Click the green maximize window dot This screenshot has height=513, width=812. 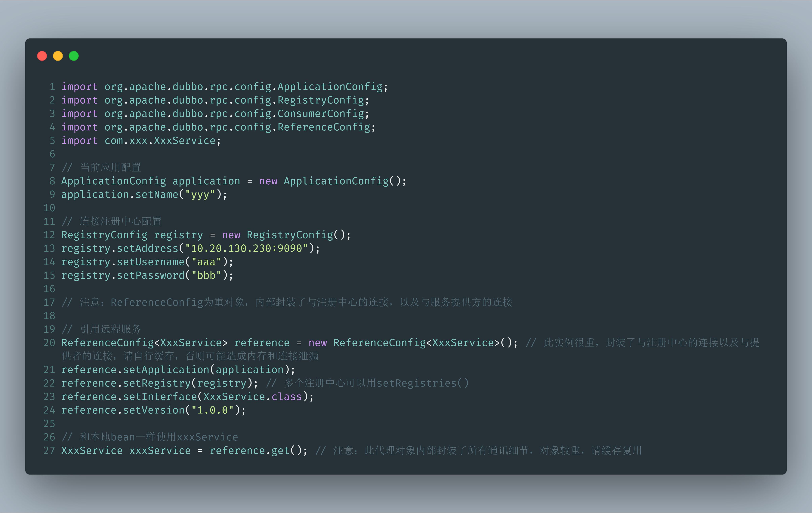pyautogui.click(x=74, y=56)
